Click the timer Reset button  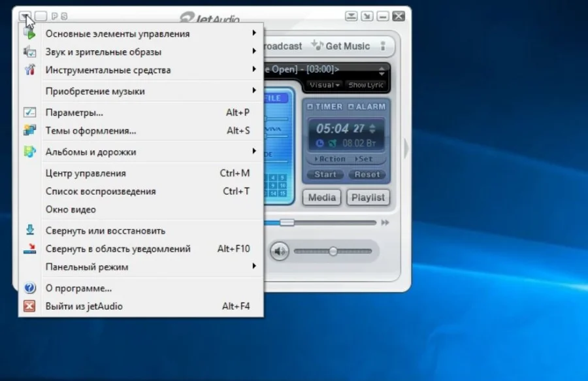(x=367, y=174)
